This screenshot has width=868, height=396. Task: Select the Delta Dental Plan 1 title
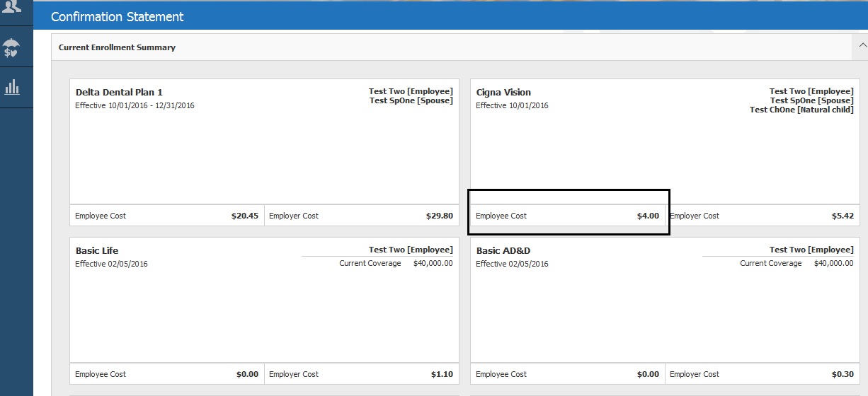pyautogui.click(x=119, y=92)
